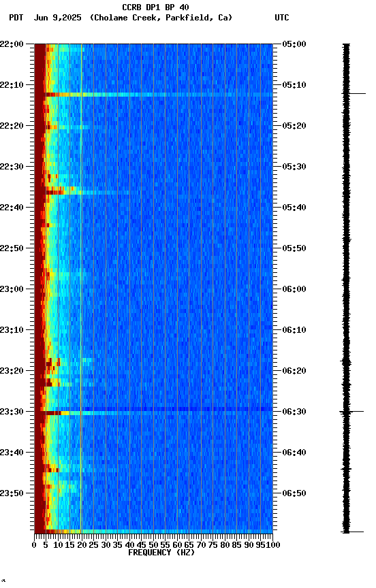Select the 22:50 PDT time label

[12, 248]
